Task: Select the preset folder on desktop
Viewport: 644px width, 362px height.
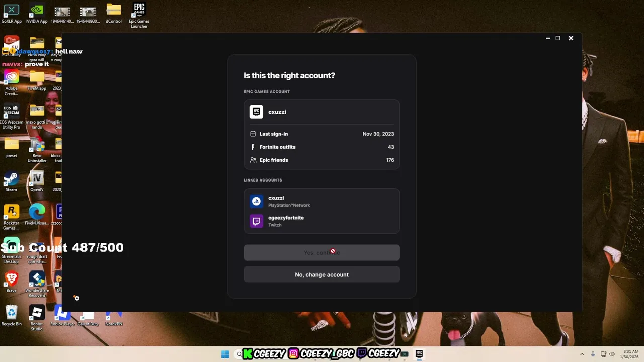Action: (x=11, y=148)
